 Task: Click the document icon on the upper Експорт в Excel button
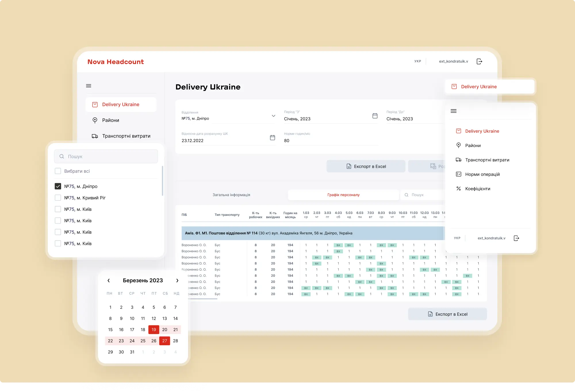coord(349,166)
